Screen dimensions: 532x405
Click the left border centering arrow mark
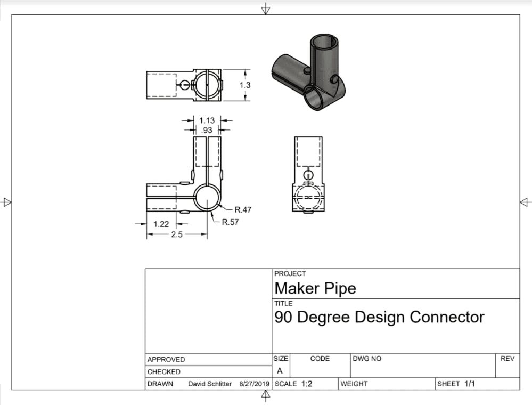[6, 203]
